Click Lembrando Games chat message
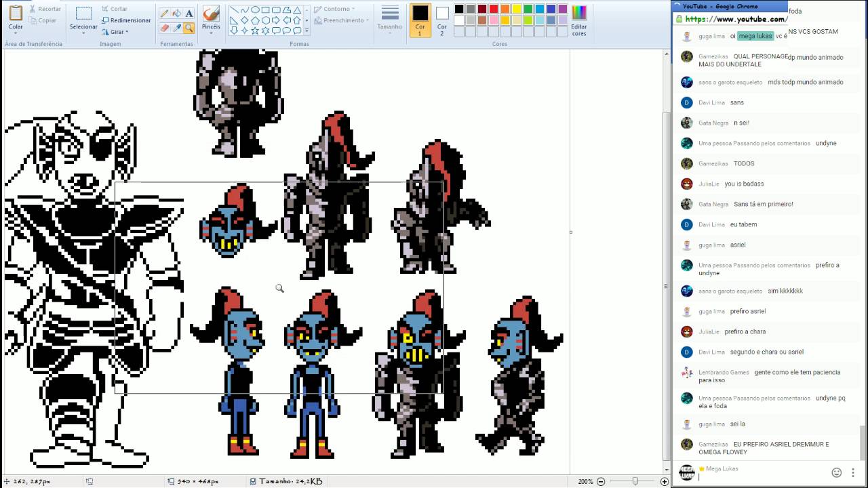 (769, 376)
